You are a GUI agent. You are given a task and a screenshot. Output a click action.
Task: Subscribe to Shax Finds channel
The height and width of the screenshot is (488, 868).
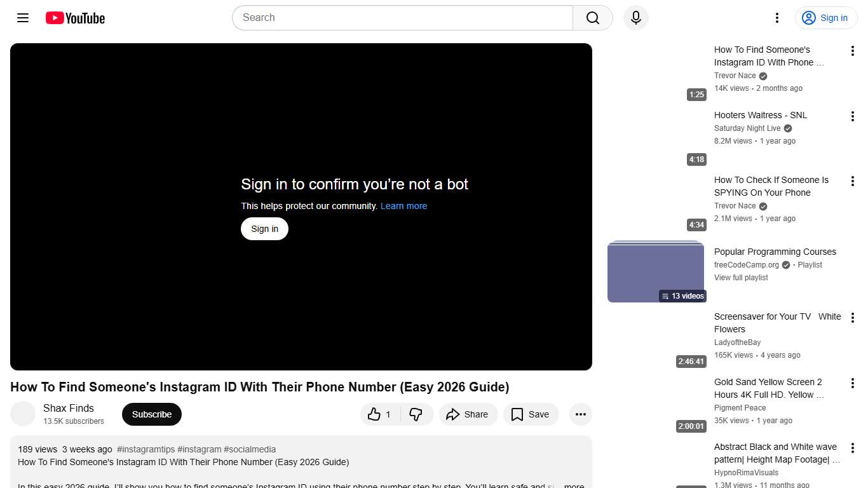click(151, 414)
